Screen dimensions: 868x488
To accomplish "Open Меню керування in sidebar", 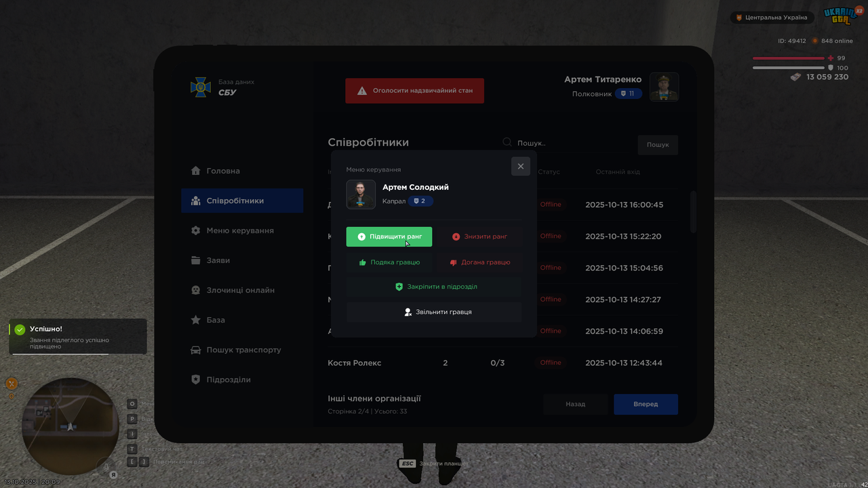I will click(x=242, y=230).
